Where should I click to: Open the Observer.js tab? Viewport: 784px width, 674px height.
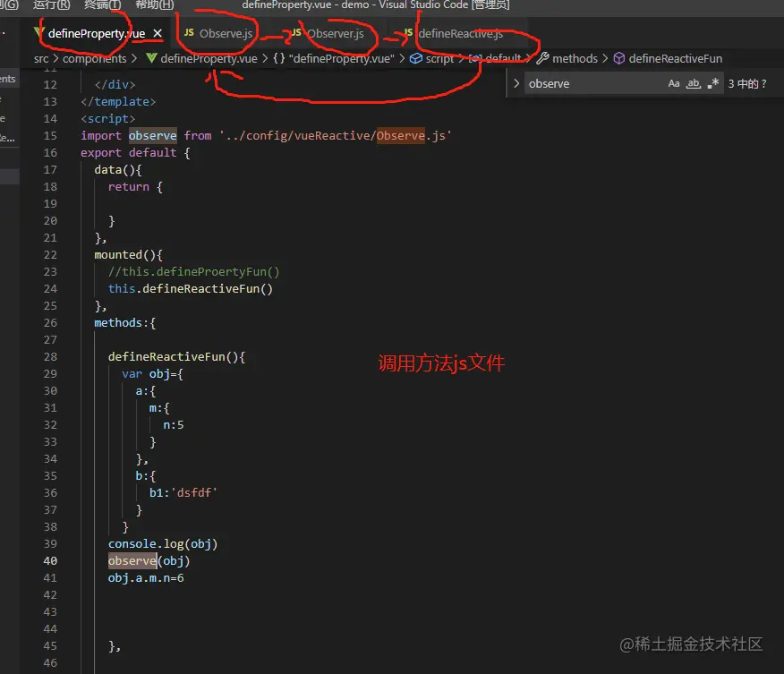(335, 33)
